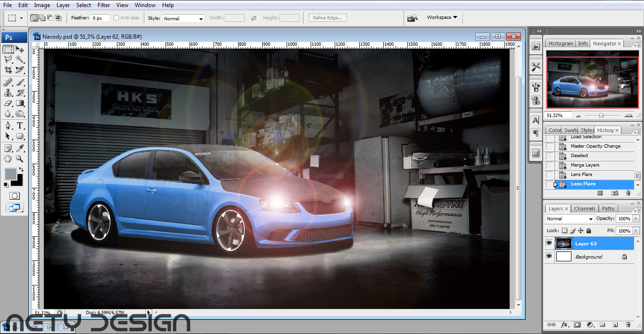The width and height of the screenshot is (644, 334).
Task: Open the Workspace dropdown
Action: (x=442, y=17)
